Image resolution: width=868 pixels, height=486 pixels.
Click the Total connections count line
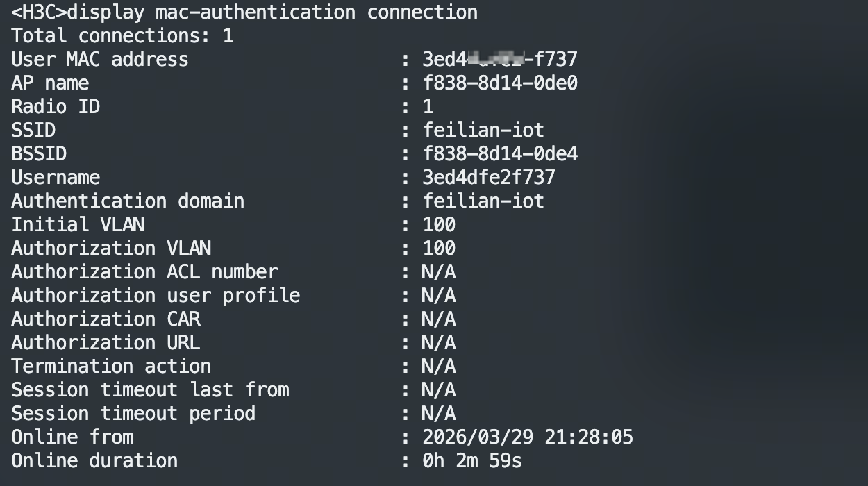click(x=122, y=35)
